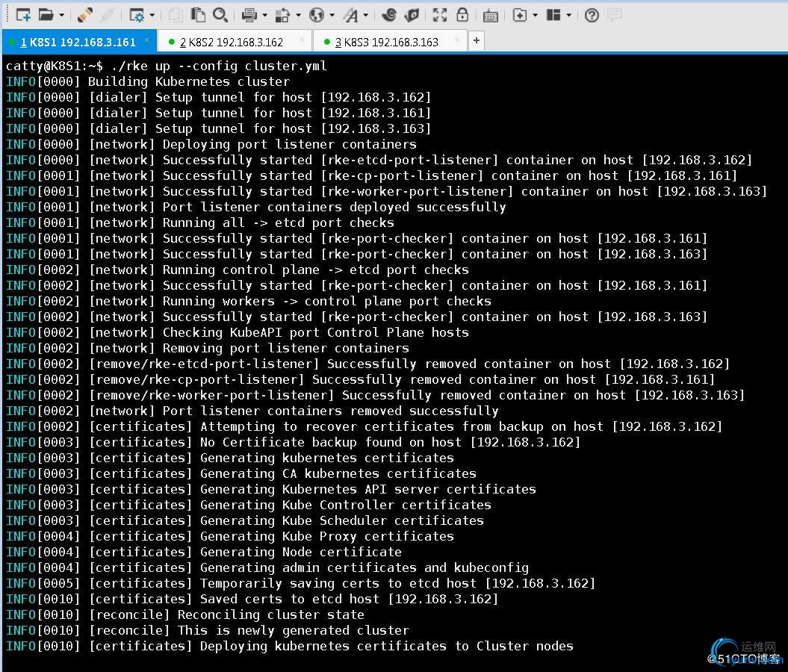This screenshot has height=672, width=788.
Task: Click the globe encoding icon
Action: (317, 15)
